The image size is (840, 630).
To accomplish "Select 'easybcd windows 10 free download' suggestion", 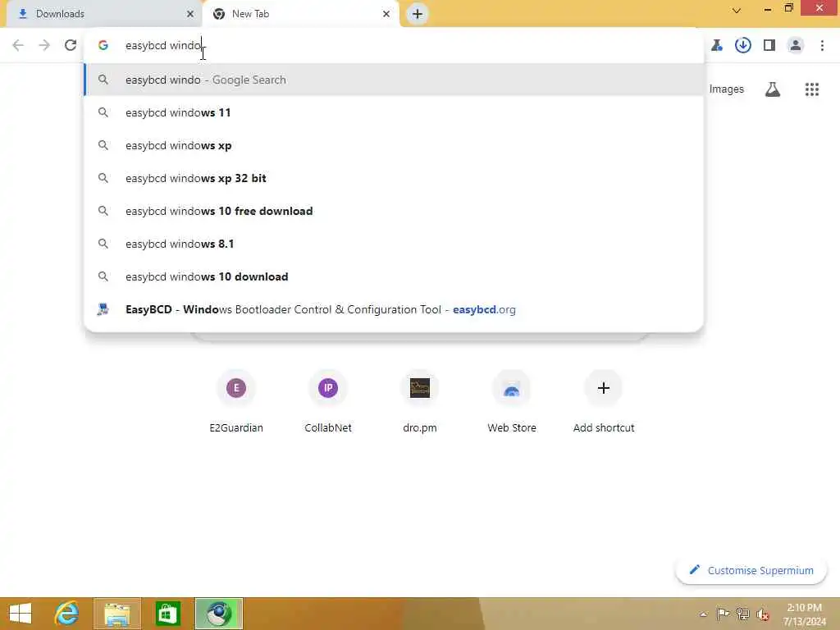I will coord(395,211).
